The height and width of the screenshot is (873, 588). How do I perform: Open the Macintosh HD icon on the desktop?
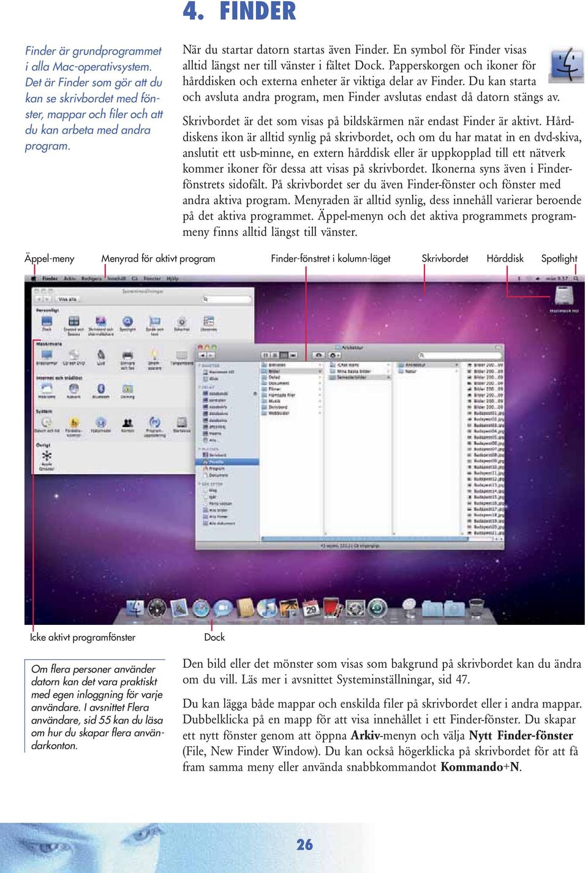[x=563, y=299]
